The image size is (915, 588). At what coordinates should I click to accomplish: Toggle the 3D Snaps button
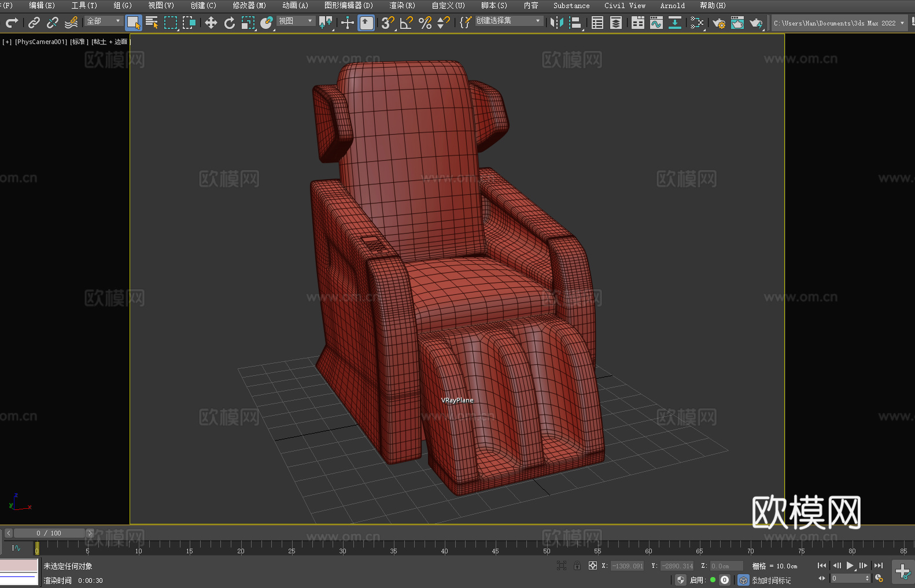[388, 23]
